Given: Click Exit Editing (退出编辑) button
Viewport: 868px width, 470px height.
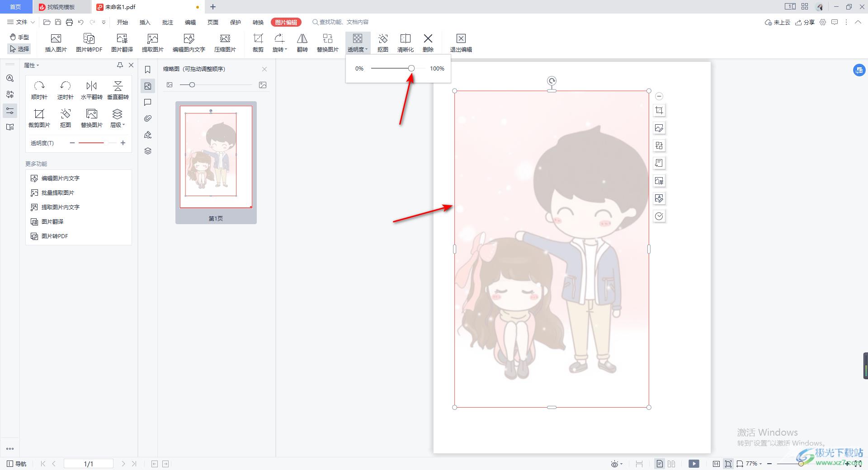Looking at the screenshot, I should (x=461, y=43).
